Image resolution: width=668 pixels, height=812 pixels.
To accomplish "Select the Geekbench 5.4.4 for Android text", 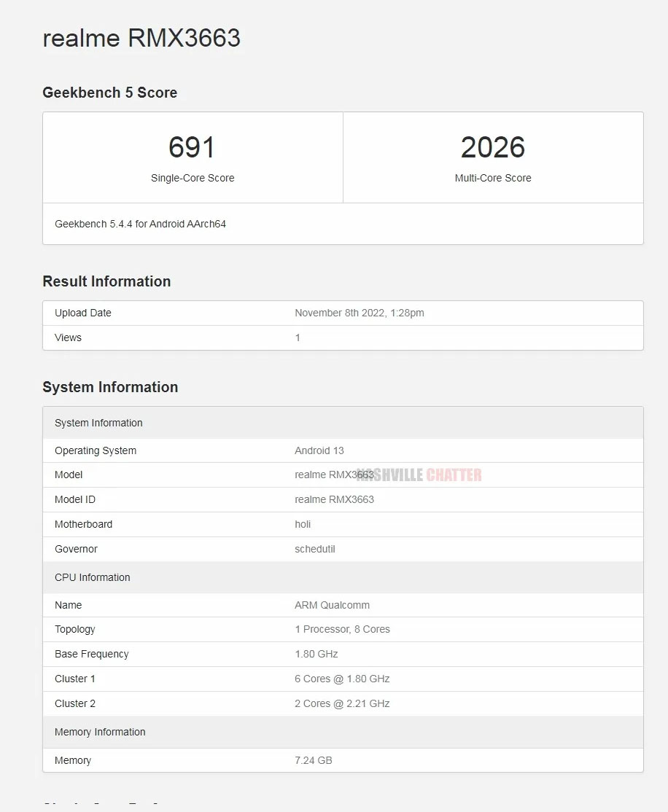I will (140, 224).
